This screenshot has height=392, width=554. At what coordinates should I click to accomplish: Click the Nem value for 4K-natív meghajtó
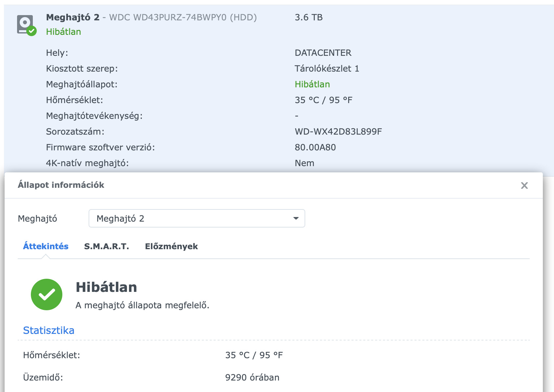point(304,163)
